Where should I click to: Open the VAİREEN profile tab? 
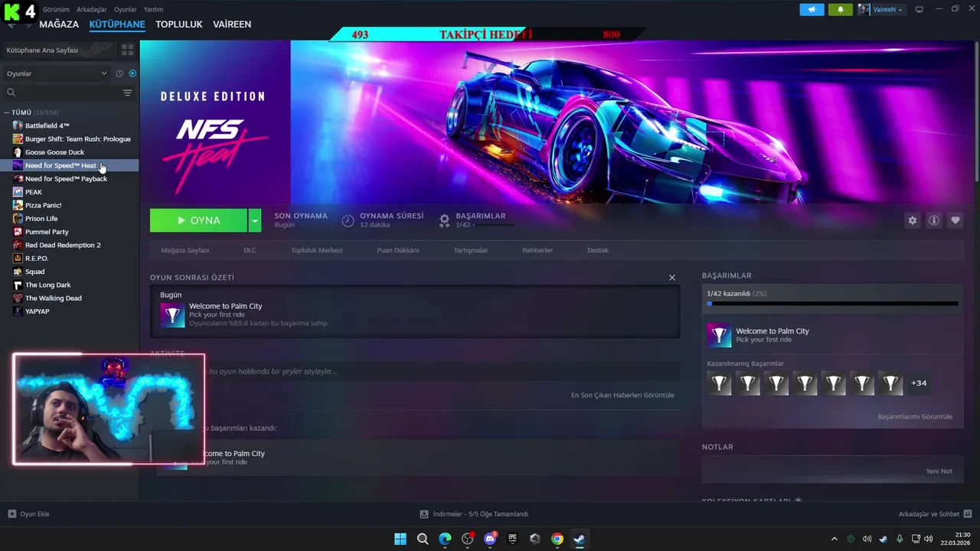click(232, 24)
